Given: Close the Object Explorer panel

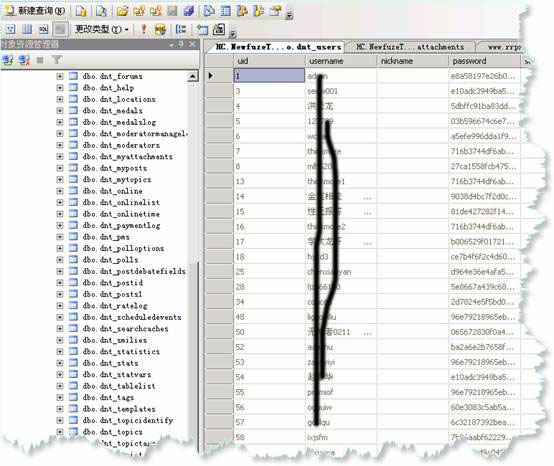Looking at the screenshot, I should coord(192,44).
